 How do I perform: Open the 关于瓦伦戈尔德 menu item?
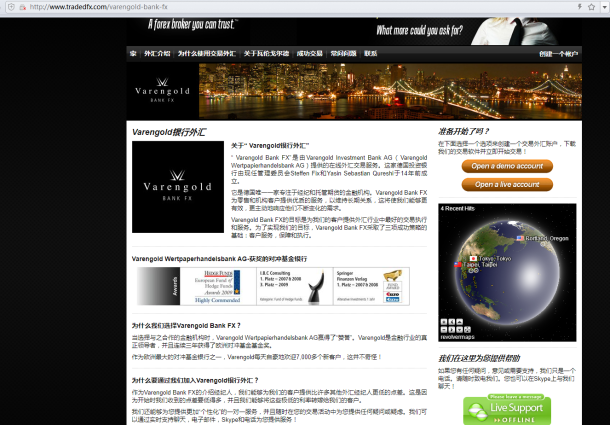tap(266, 53)
